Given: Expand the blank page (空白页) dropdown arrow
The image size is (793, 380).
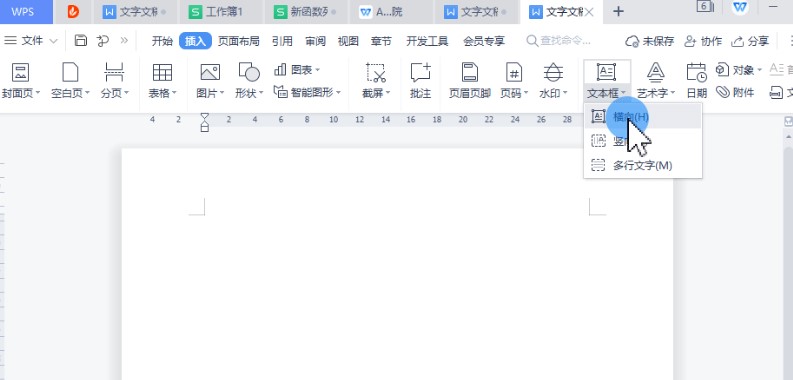Looking at the screenshot, I should point(87,93).
